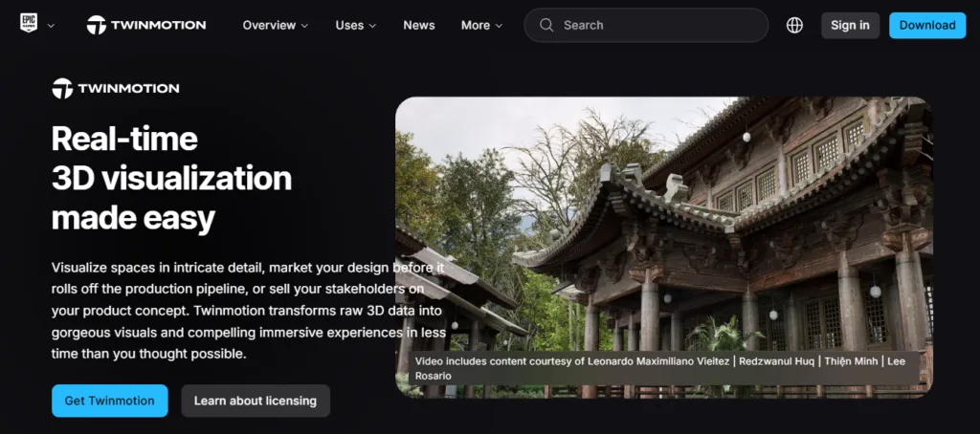Expand the dropdown arrow beside Epic Games logo

tap(52, 26)
